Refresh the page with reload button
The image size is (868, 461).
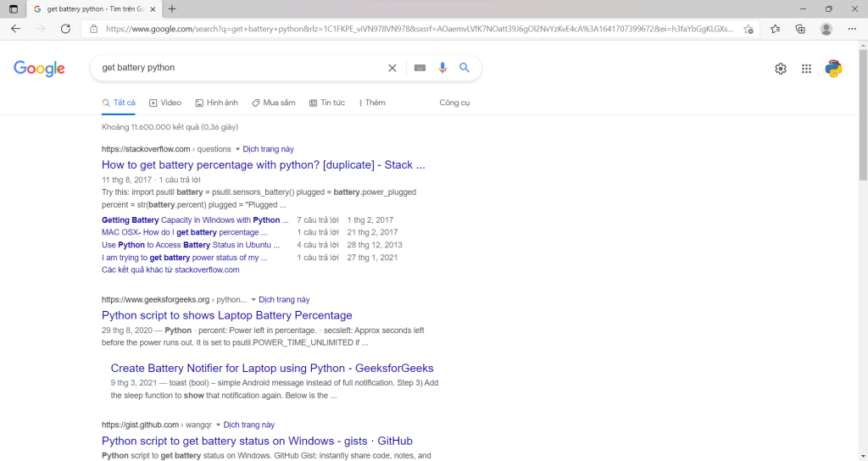coord(65,29)
